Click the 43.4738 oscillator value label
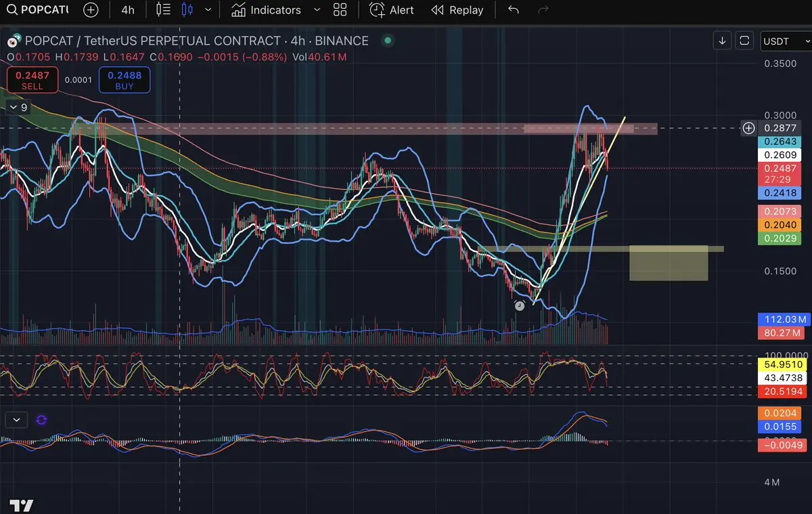This screenshot has height=514, width=812. click(784, 379)
